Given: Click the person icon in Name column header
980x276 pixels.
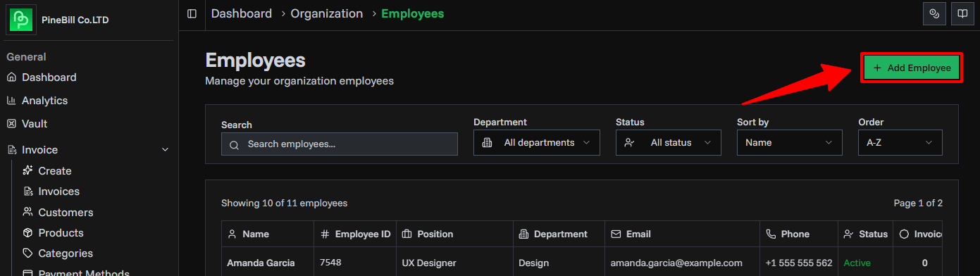Looking at the screenshot, I should (x=232, y=234).
